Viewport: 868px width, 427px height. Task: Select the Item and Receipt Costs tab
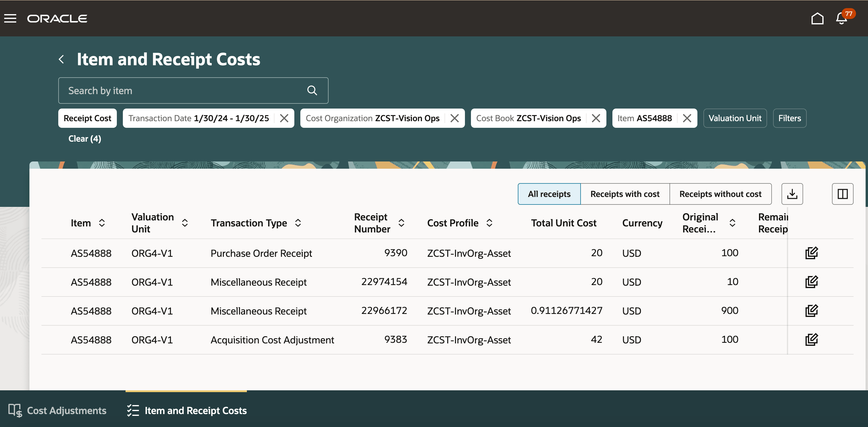(x=186, y=410)
